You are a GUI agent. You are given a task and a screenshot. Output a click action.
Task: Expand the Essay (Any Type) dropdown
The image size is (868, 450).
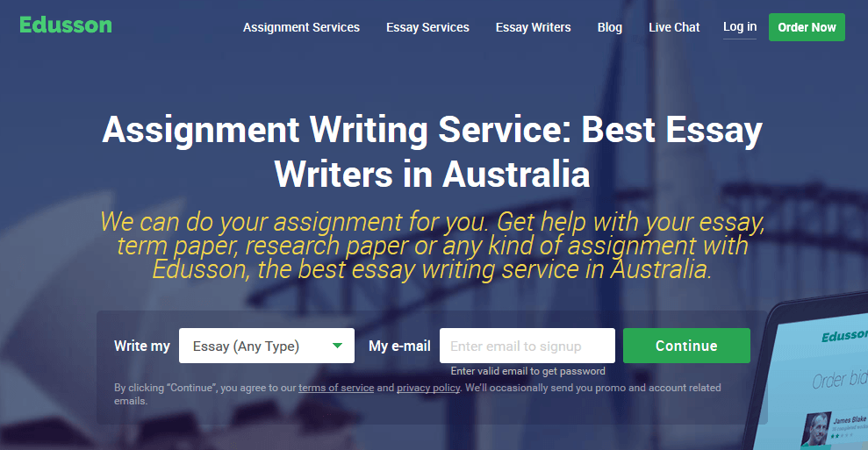266,346
